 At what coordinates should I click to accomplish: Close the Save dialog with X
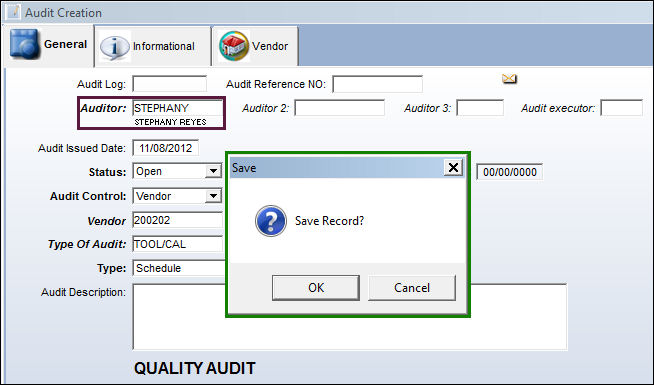(x=453, y=168)
